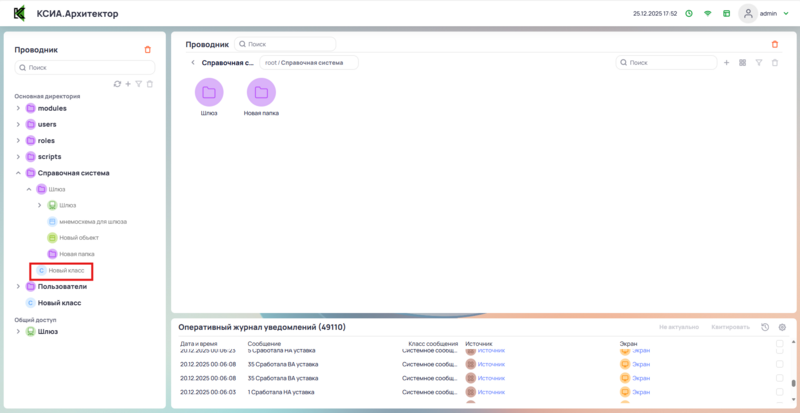Click the green wifi connection status icon
The height and width of the screenshot is (413, 800).
pos(708,14)
